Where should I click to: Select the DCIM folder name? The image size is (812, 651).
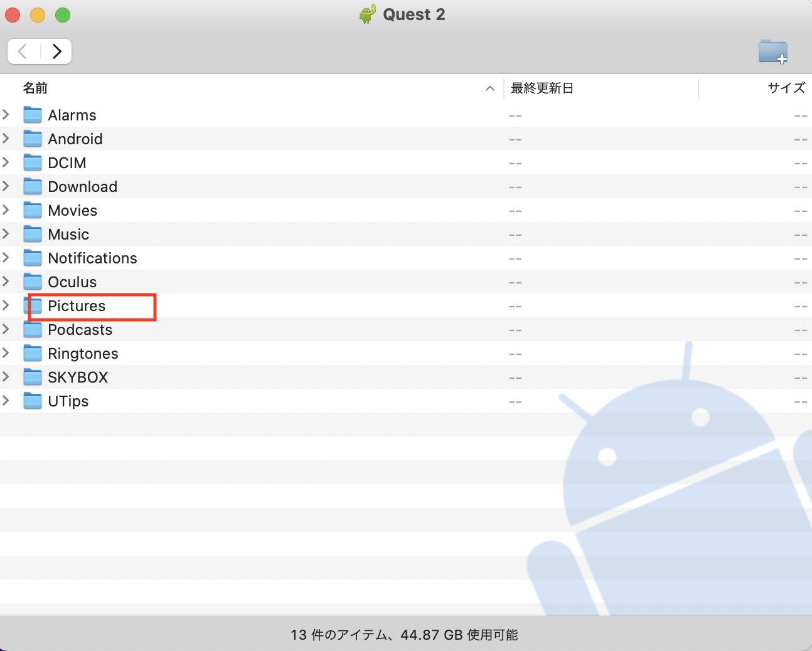(67, 163)
